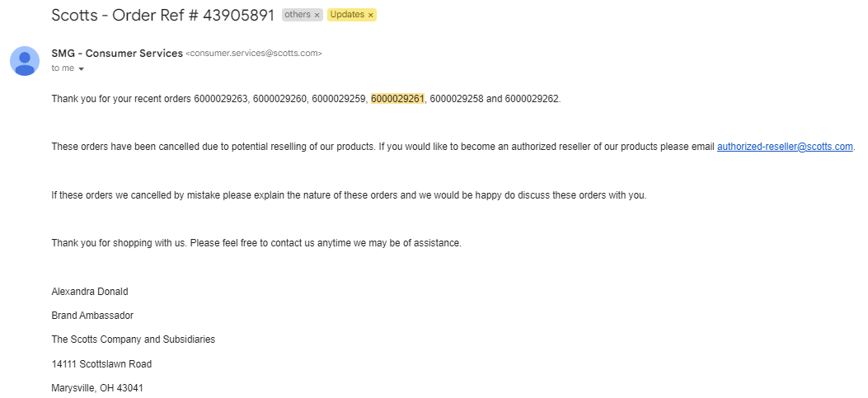The width and height of the screenshot is (868, 398).
Task: Click the "to me" recipient text
Action: point(63,68)
